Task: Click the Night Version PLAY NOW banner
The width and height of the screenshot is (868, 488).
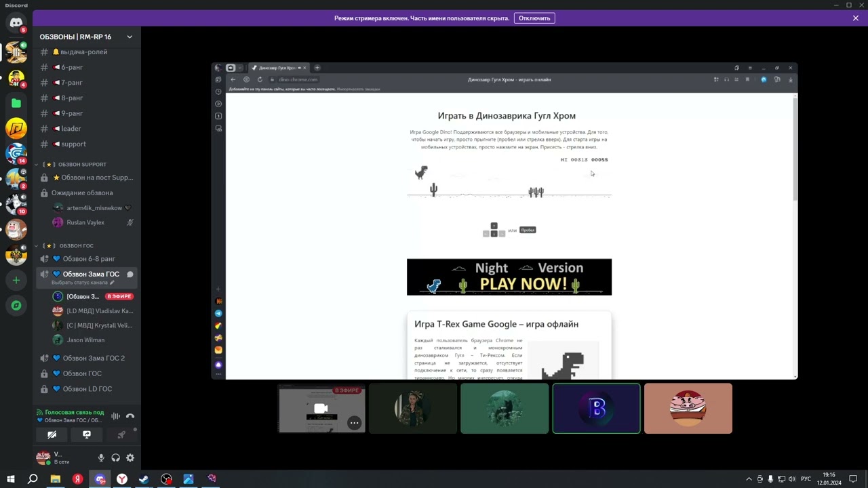Action: tap(509, 277)
